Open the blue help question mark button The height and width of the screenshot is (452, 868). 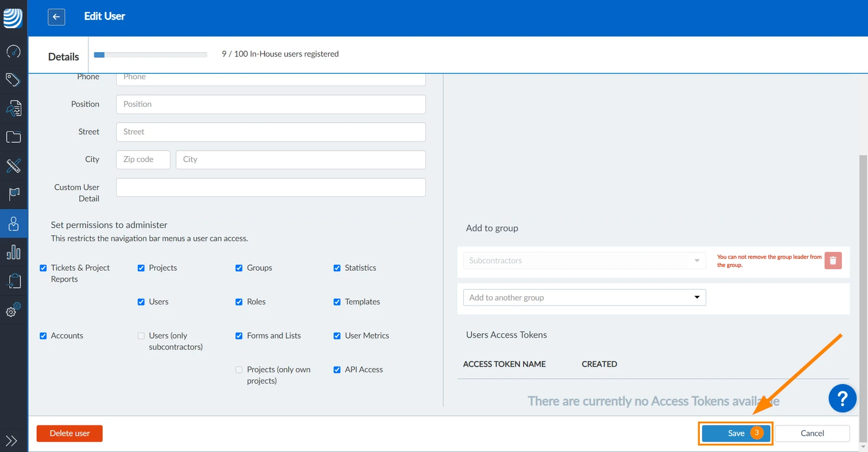(842, 399)
